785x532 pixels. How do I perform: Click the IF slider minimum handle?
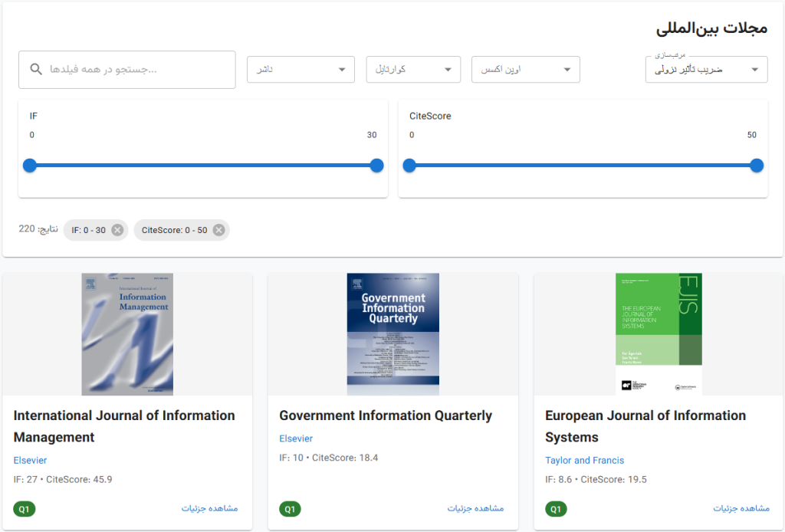(x=30, y=165)
